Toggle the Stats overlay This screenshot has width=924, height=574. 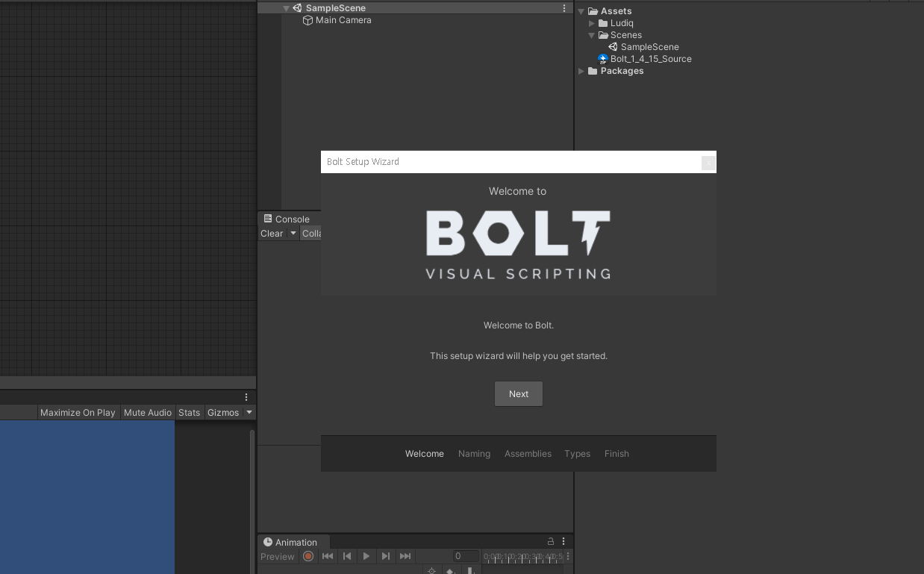point(190,412)
